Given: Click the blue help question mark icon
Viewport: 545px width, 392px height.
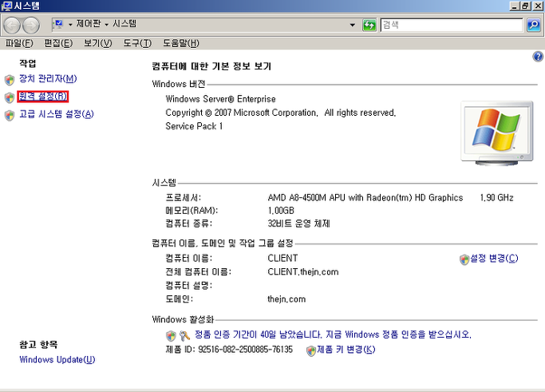Looking at the screenshot, I should 538,57.
